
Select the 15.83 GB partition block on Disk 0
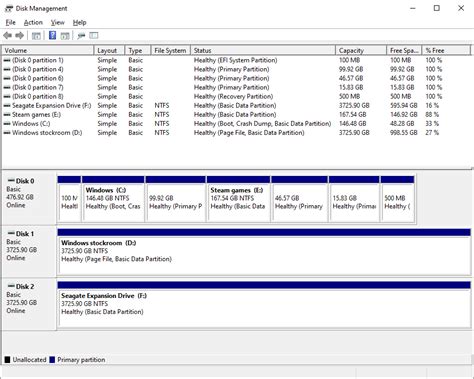click(354, 199)
